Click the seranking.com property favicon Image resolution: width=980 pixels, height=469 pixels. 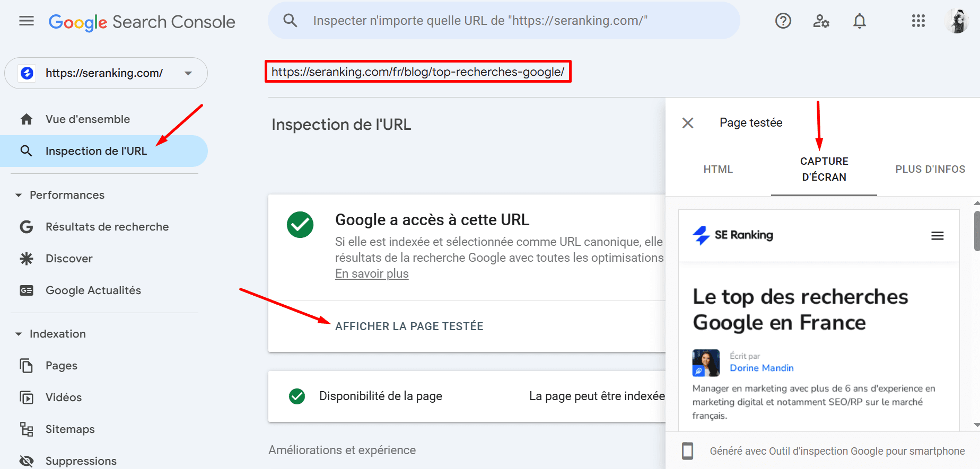pyautogui.click(x=27, y=73)
